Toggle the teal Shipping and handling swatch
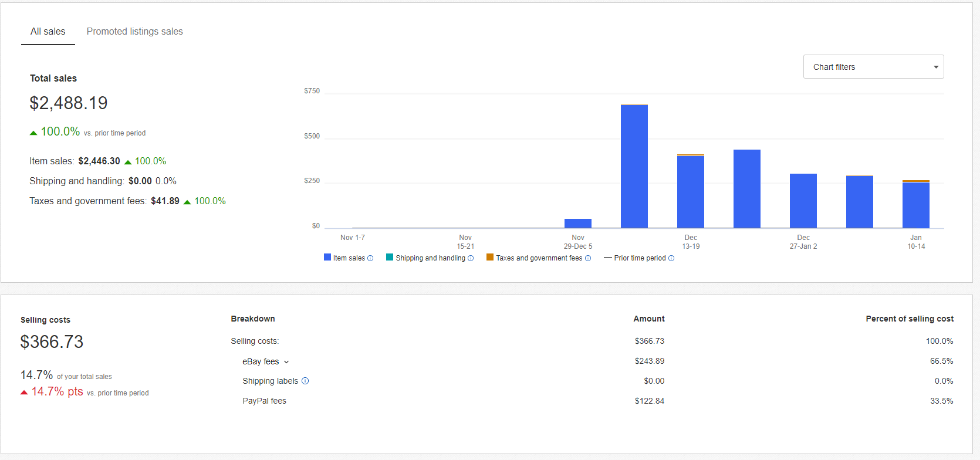The height and width of the screenshot is (460, 980). point(390,257)
